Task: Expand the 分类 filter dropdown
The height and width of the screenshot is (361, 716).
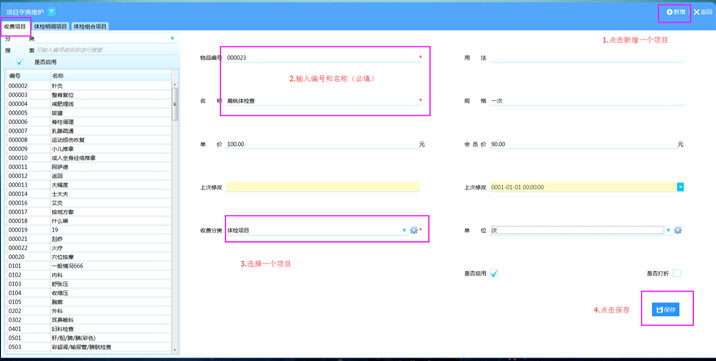Action: coord(172,39)
